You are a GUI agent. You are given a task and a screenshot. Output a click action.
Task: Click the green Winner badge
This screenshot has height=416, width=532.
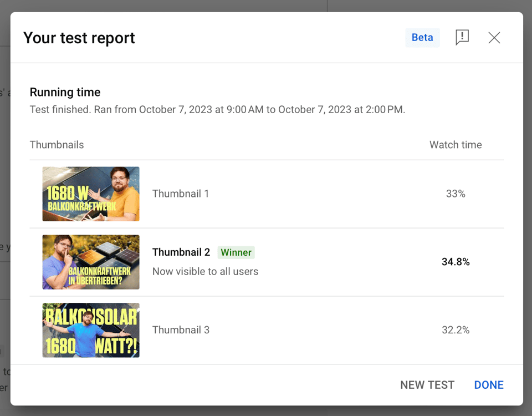pyautogui.click(x=236, y=252)
